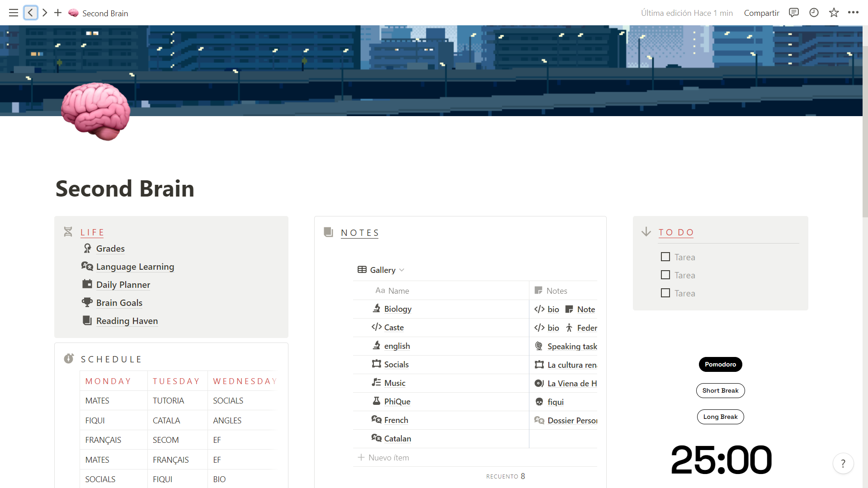Check the second Tarea checkbox
The image size is (868, 488).
[665, 275]
